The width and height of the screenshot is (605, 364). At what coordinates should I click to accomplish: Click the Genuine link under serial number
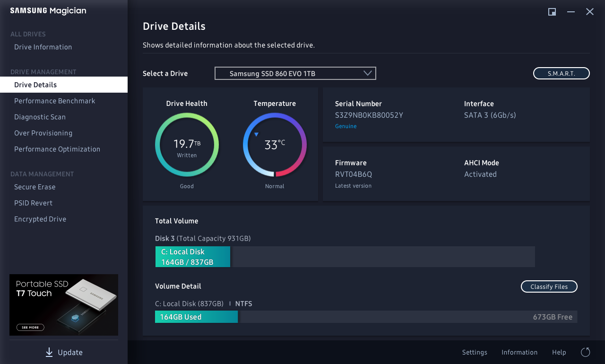click(x=346, y=126)
